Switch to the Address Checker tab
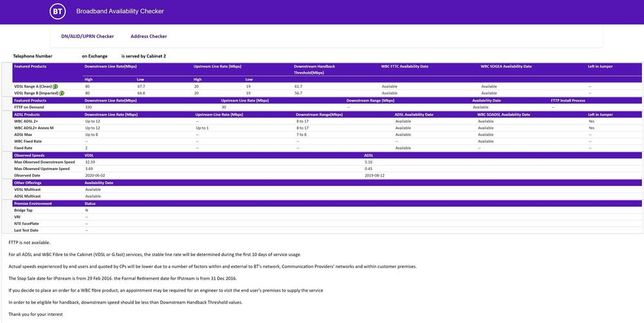 pyautogui.click(x=148, y=36)
